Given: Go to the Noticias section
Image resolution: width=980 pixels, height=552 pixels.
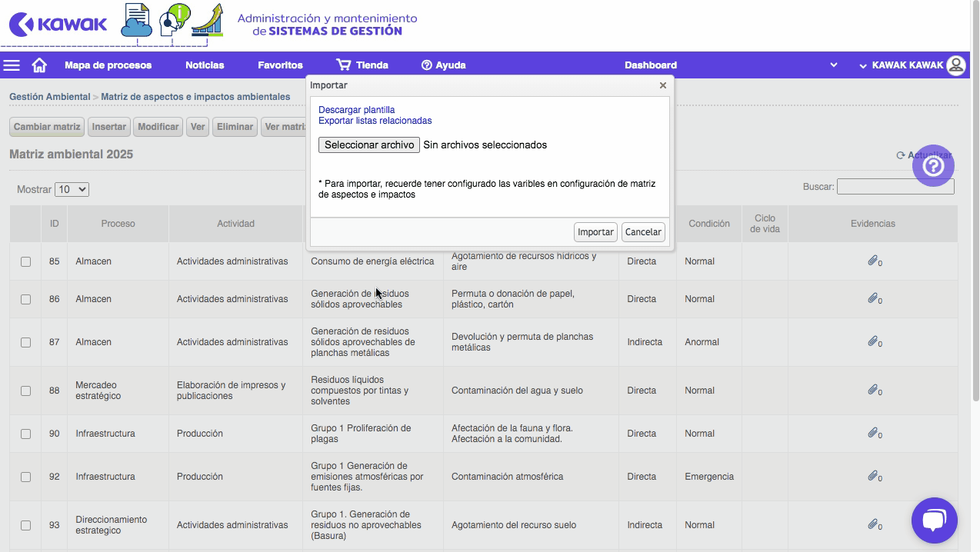Looking at the screenshot, I should click(204, 65).
